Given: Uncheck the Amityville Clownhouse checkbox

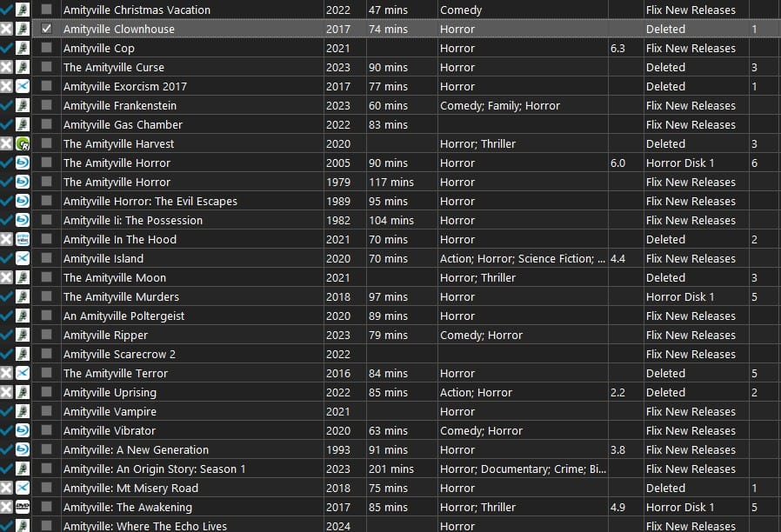Looking at the screenshot, I should 46,30.
